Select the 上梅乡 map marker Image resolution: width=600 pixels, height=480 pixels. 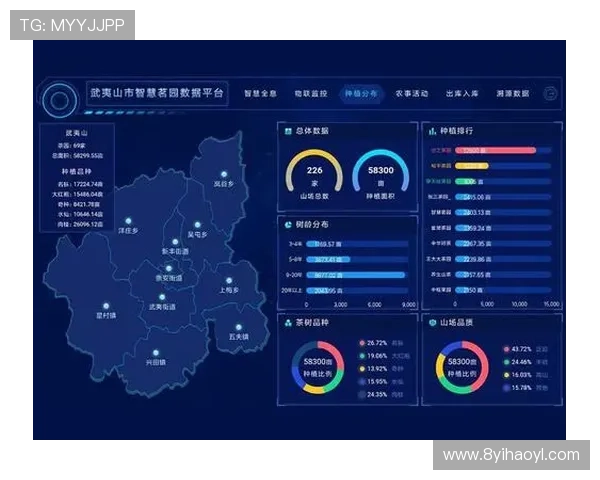coord(229,281)
